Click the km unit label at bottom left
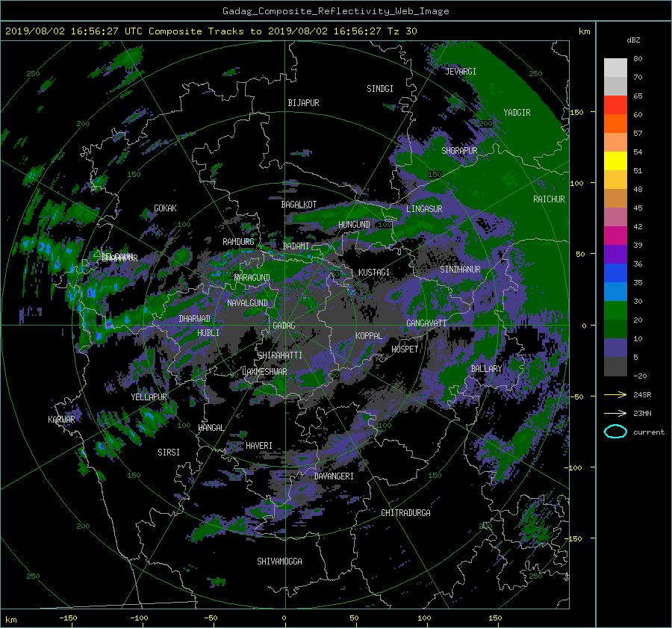672x628 pixels. tap(11, 620)
